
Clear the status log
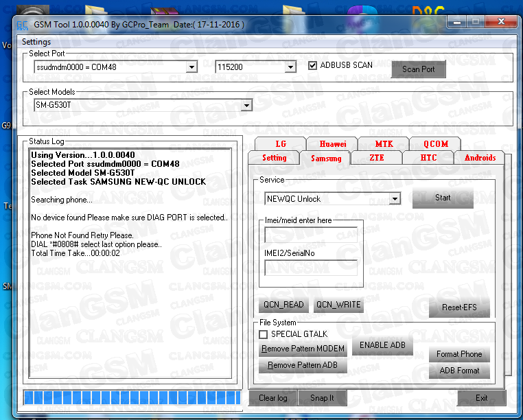tap(273, 398)
